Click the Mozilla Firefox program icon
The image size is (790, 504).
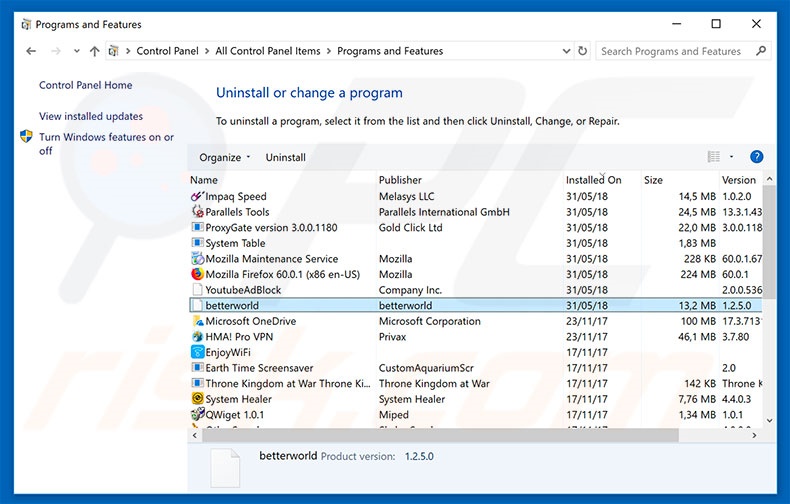click(x=198, y=274)
